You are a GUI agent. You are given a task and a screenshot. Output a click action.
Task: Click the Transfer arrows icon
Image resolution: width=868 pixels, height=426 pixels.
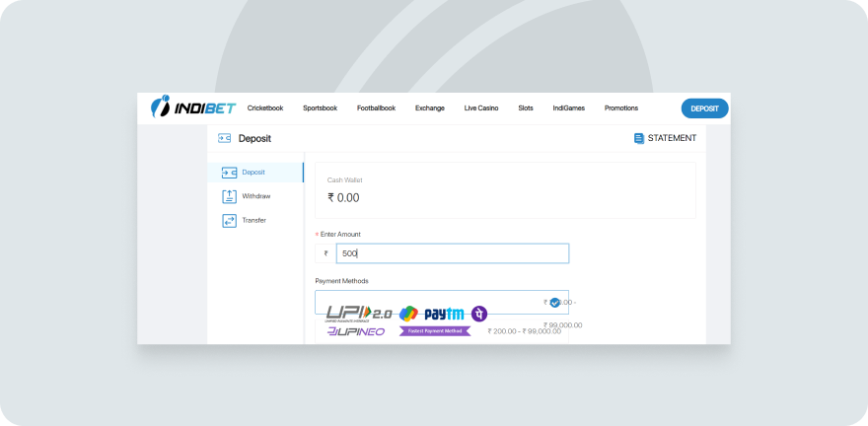pos(229,221)
